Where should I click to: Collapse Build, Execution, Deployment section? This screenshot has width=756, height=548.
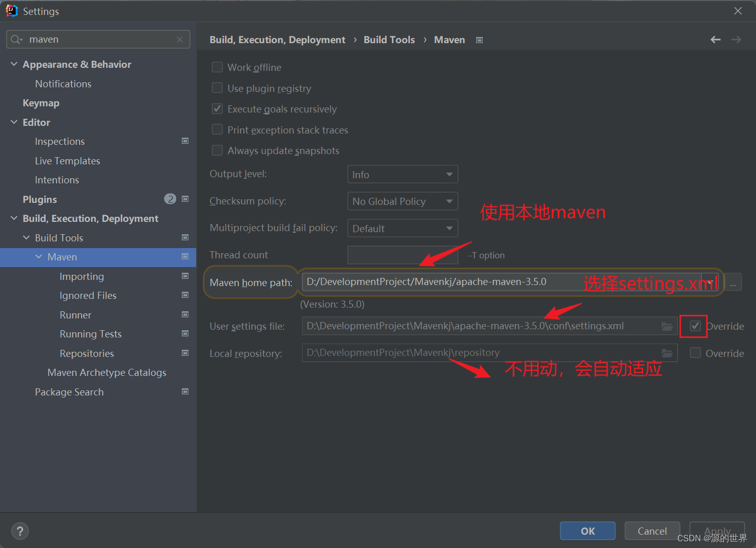point(14,218)
